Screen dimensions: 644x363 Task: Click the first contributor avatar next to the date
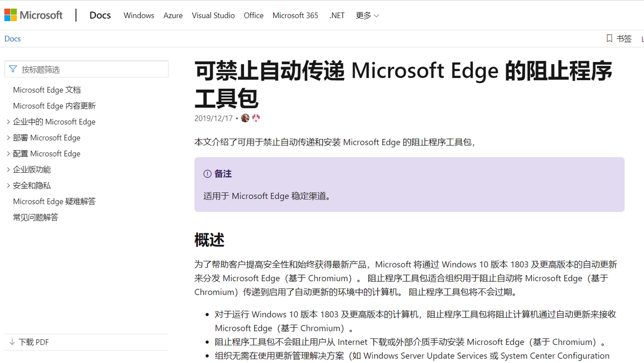tap(245, 118)
